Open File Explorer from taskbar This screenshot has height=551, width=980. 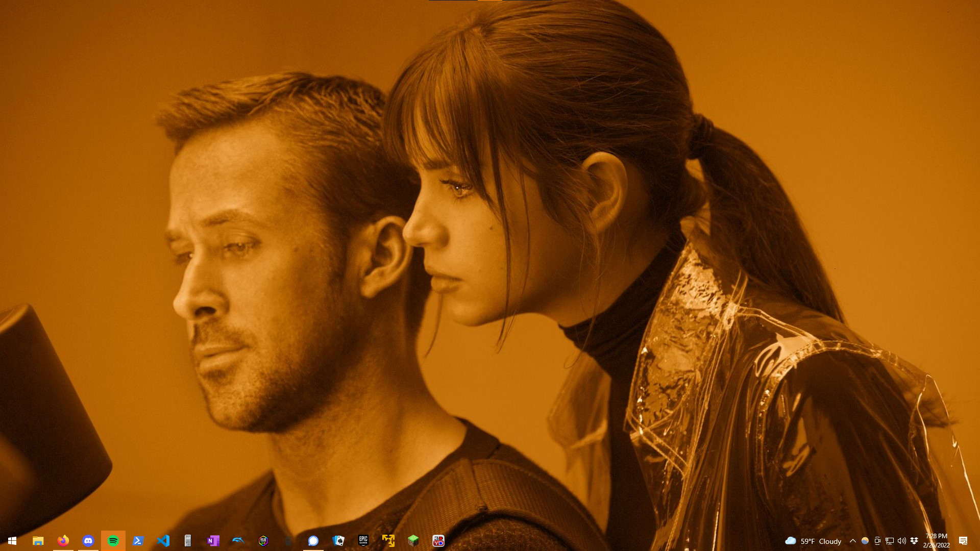(38, 541)
